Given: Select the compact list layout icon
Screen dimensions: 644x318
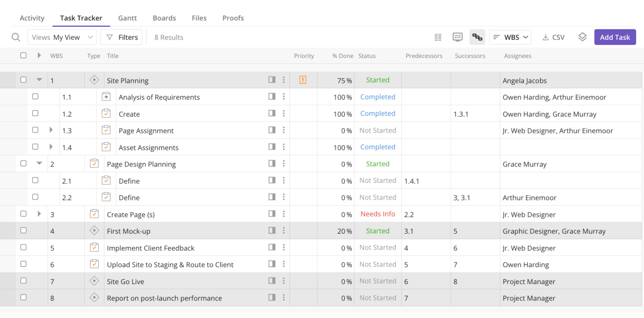Looking at the screenshot, I should coord(438,37).
